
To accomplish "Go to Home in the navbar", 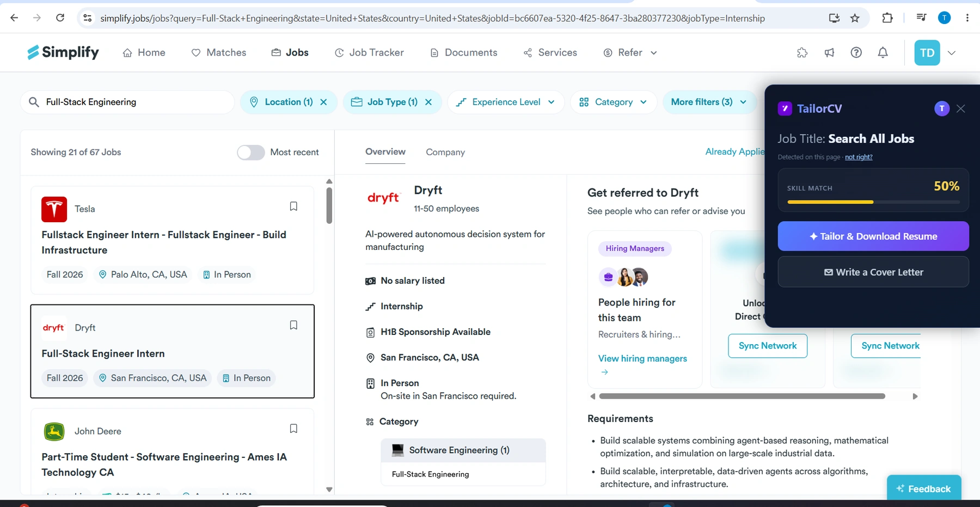I will (x=144, y=53).
